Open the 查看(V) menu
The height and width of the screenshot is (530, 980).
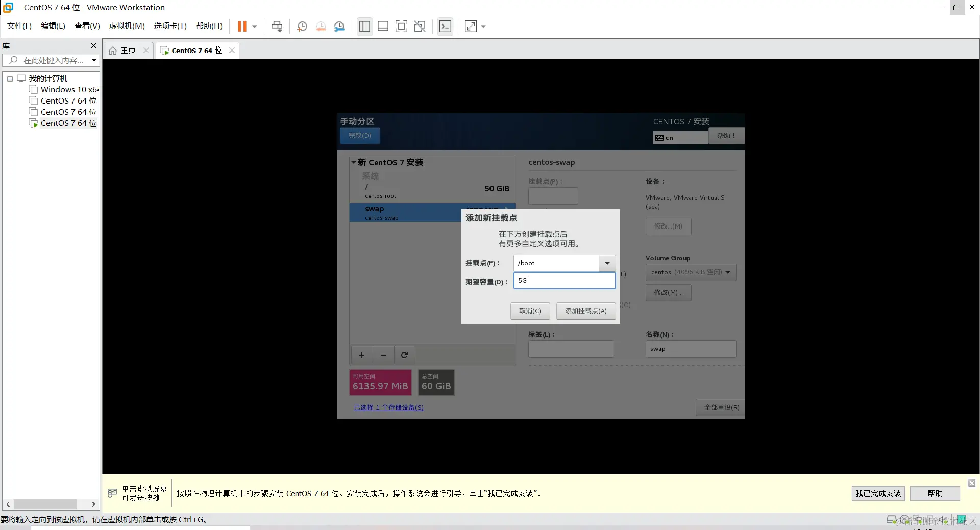click(x=87, y=26)
